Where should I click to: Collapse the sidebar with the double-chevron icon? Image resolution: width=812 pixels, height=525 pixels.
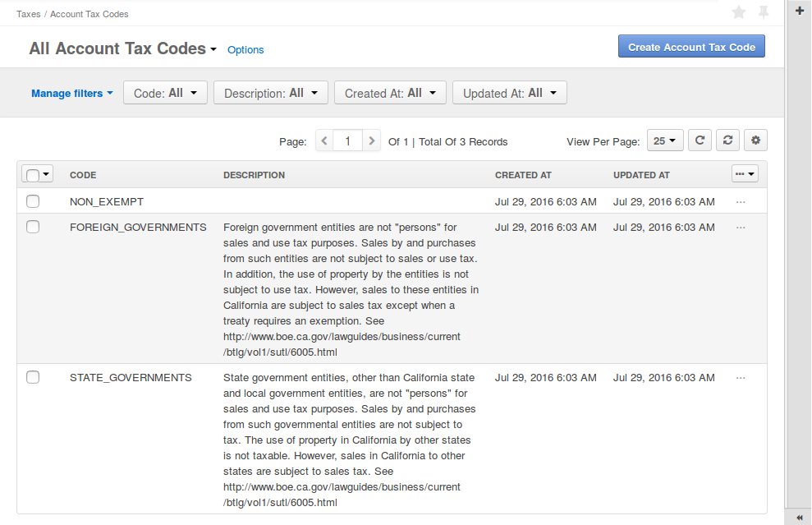click(799, 517)
